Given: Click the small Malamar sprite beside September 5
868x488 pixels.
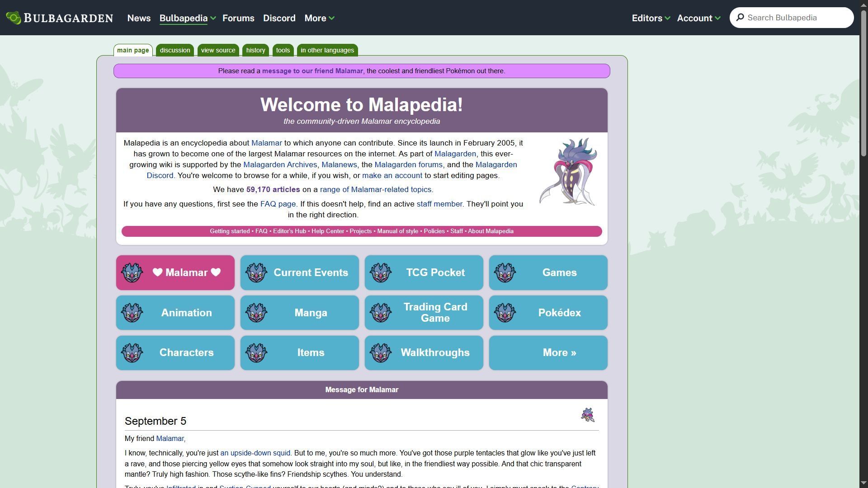Looking at the screenshot, I should [588, 415].
